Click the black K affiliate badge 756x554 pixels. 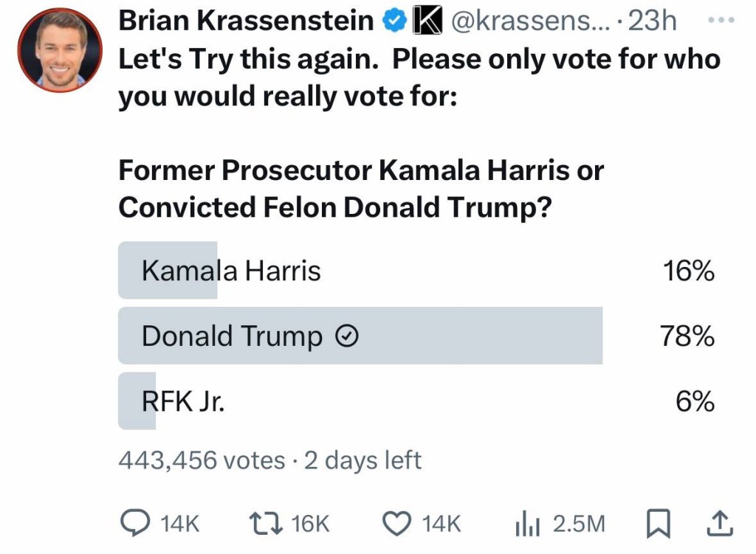tap(424, 22)
